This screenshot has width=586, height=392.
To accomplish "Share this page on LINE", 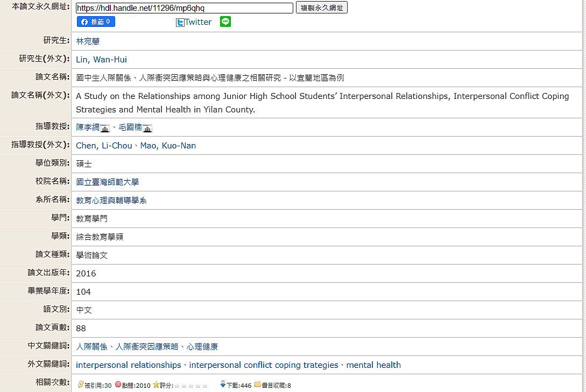I will [225, 22].
